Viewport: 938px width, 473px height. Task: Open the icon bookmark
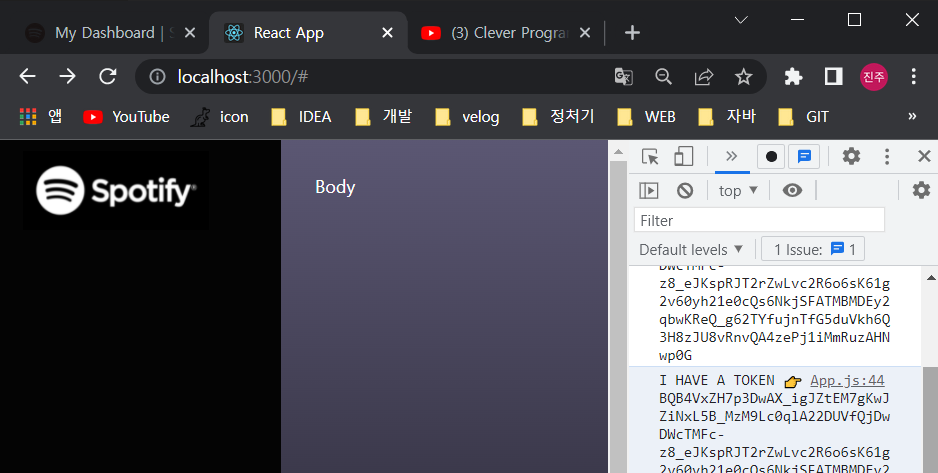pyautogui.click(x=219, y=116)
